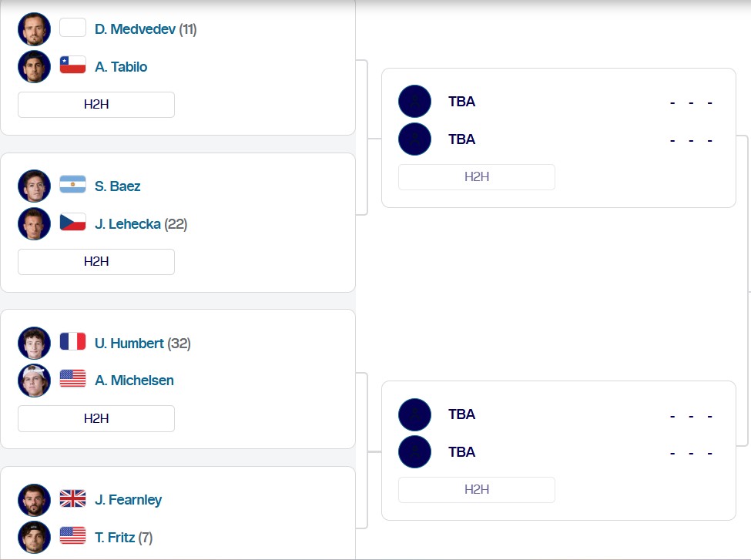The height and width of the screenshot is (560, 751).
Task: Click the UK flag next to Fearnley
Action: coord(72,499)
